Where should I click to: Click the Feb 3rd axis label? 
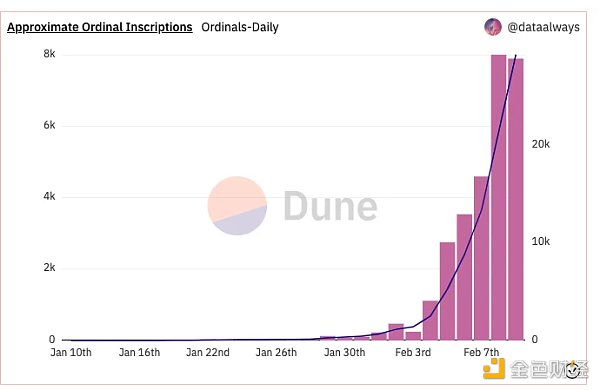pos(413,352)
